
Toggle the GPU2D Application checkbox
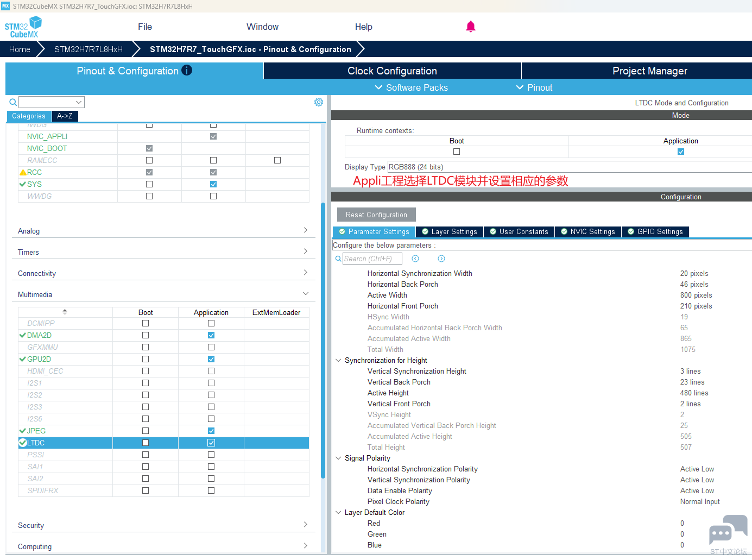[211, 359]
